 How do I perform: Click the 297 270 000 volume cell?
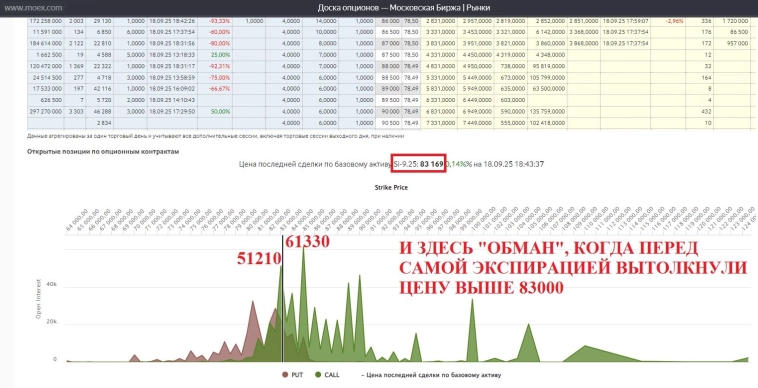coord(46,111)
